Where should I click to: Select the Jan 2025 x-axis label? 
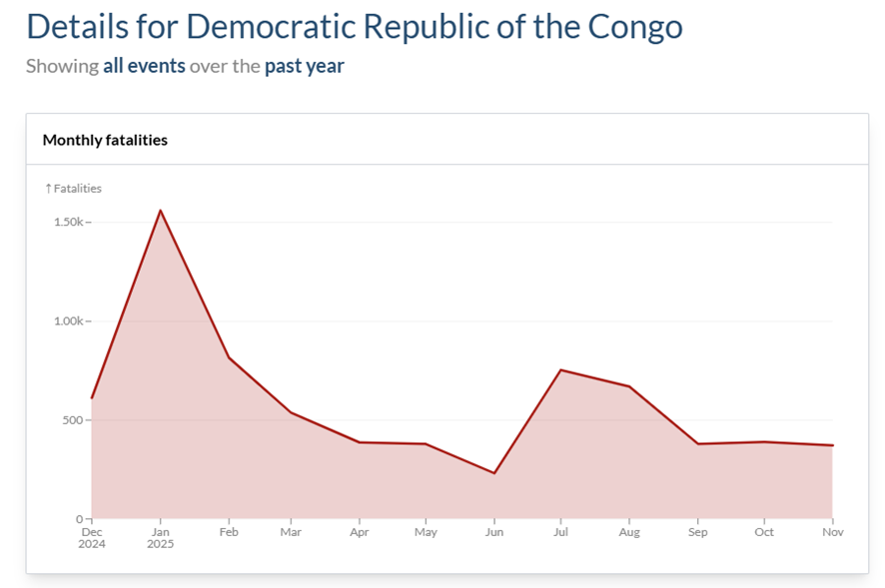160,538
